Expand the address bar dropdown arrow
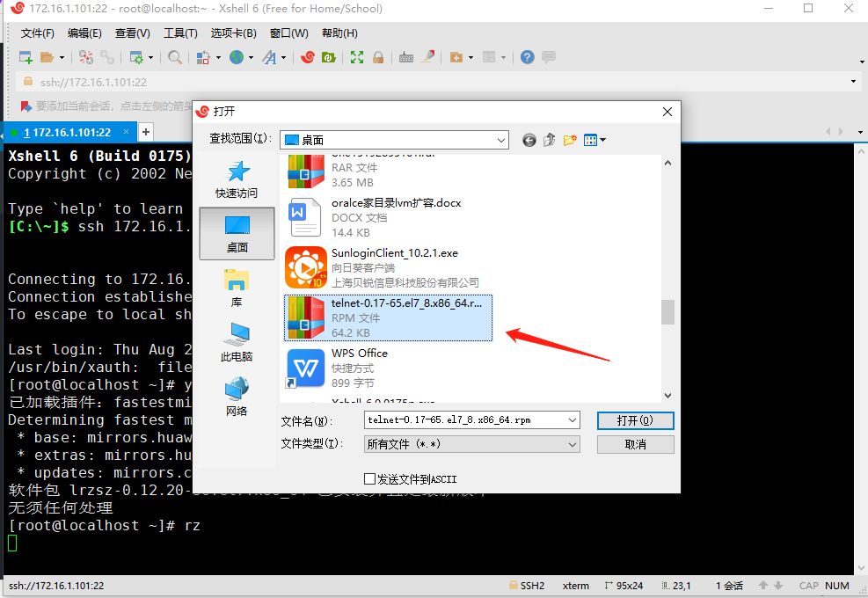The image size is (868, 598). 853,82
